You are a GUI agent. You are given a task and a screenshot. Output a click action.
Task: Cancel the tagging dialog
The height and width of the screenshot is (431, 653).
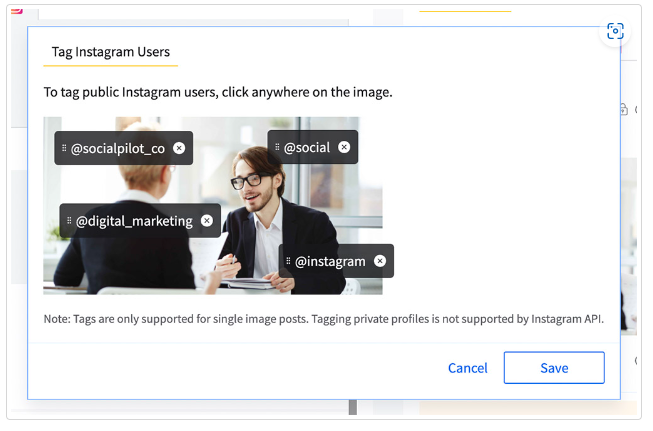click(x=468, y=368)
